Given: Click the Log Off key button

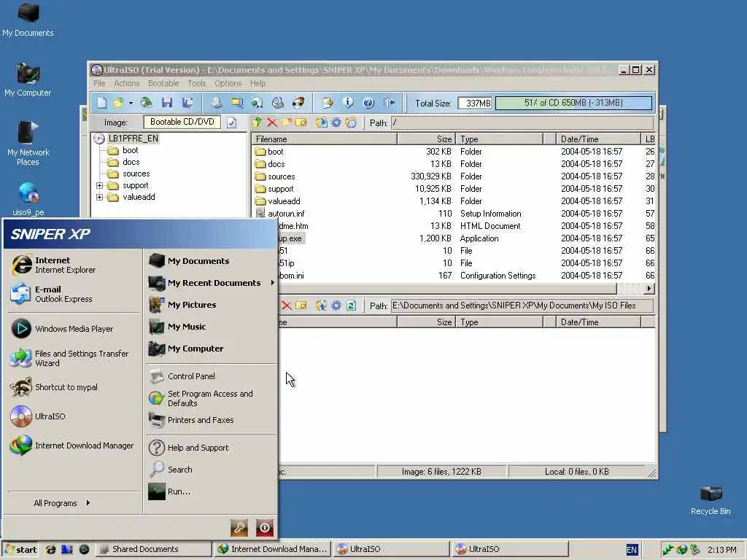Looking at the screenshot, I should tap(239, 528).
